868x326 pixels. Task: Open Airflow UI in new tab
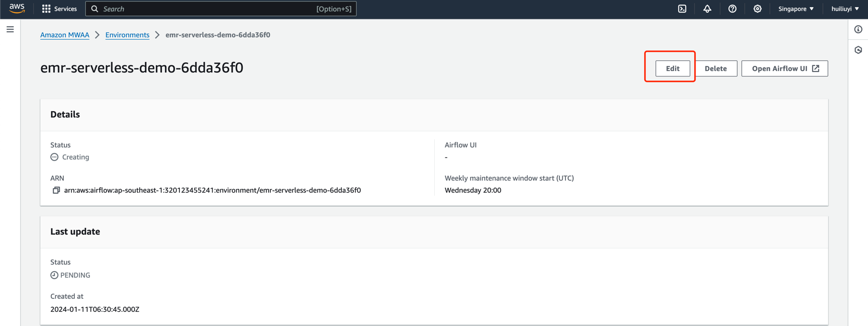784,68
